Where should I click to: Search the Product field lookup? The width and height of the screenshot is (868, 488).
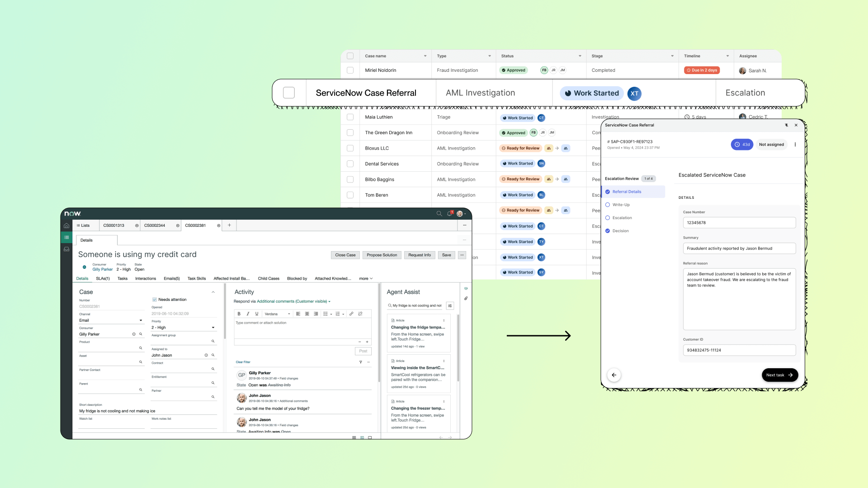[141, 348]
